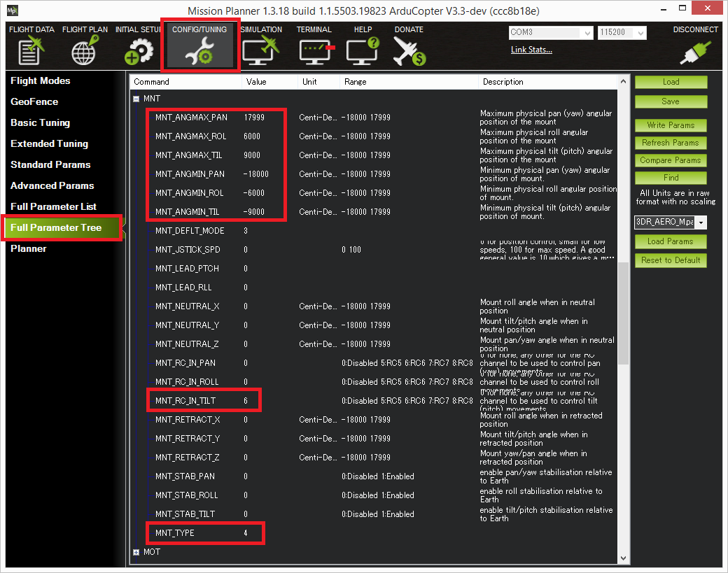Click the Refresh Params button

pyautogui.click(x=671, y=143)
